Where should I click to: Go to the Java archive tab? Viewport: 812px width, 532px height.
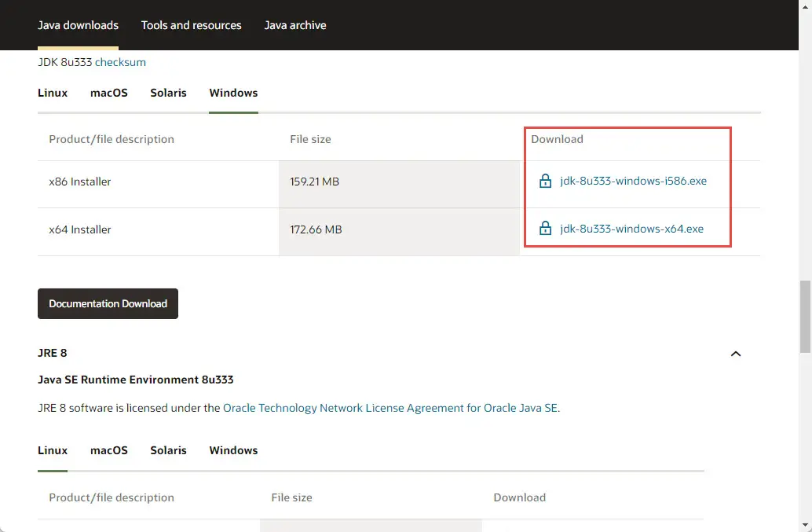[295, 25]
